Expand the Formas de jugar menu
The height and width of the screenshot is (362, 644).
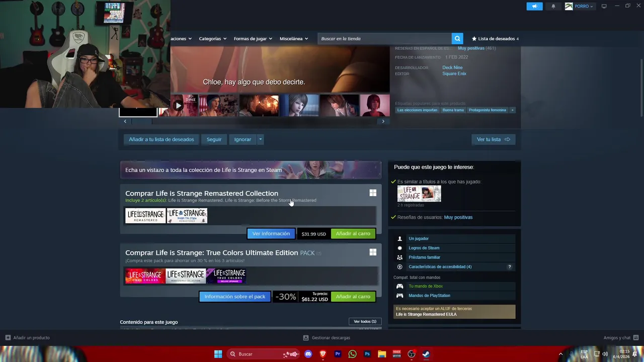tap(253, 39)
